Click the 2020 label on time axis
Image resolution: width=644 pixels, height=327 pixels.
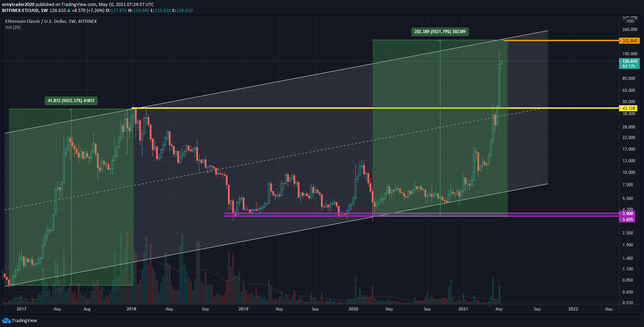[x=353, y=309]
